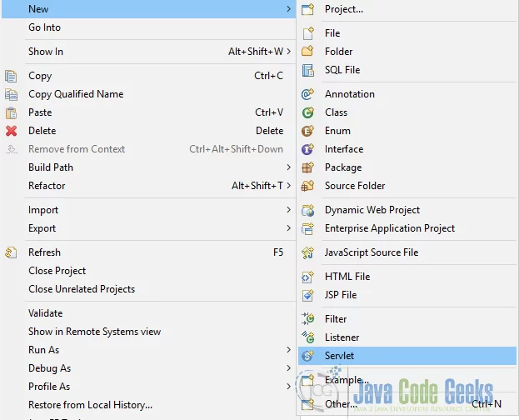Choose Close Project menu entry
This screenshot has height=420, width=519.
148,271
